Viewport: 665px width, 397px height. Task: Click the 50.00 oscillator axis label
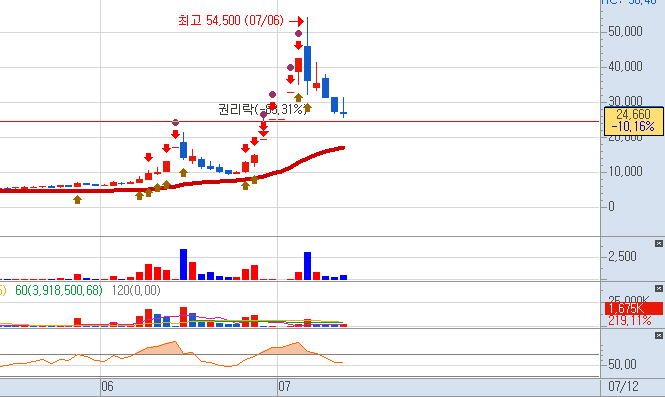point(622,364)
